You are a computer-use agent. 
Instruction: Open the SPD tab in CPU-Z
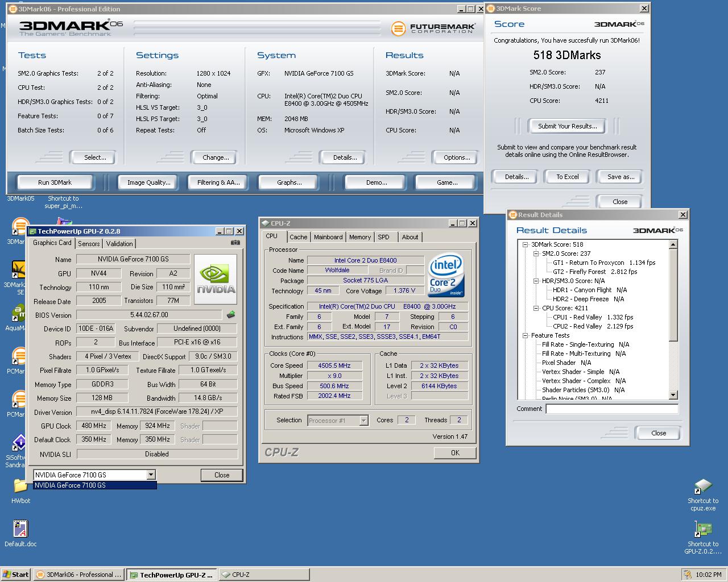(384, 237)
